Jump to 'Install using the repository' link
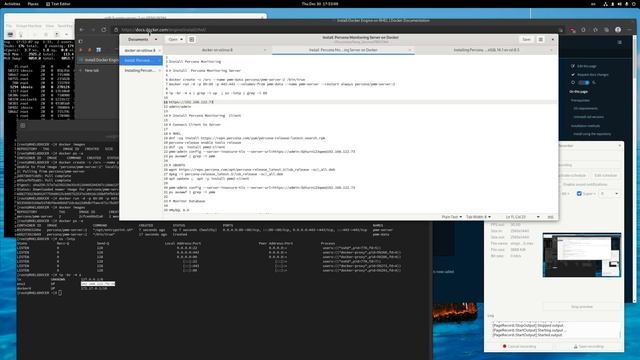The height and width of the screenshot is (360, 640). (x=592, y=134)
